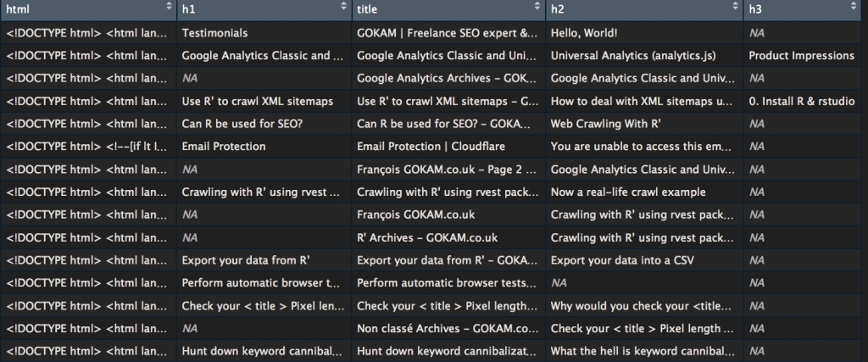868x362 pixels.
Task: Click h1 cell starting 'Hunt down keyword cannibal'
Action: tap(261, 350)
